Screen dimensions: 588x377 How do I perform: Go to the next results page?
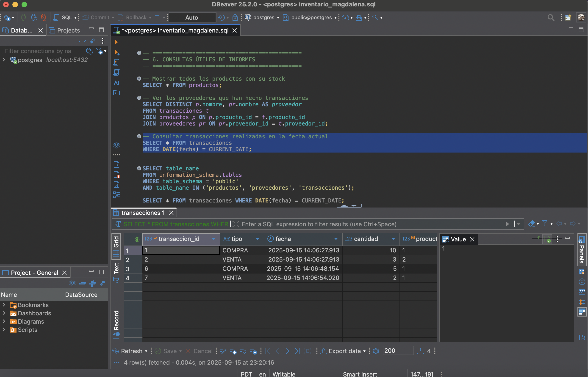point(287,351)
